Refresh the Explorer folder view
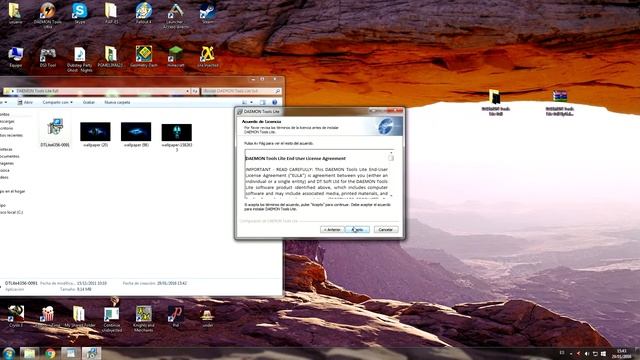Image resolution: width=640 pixels, height=360 pixels. 195,91
